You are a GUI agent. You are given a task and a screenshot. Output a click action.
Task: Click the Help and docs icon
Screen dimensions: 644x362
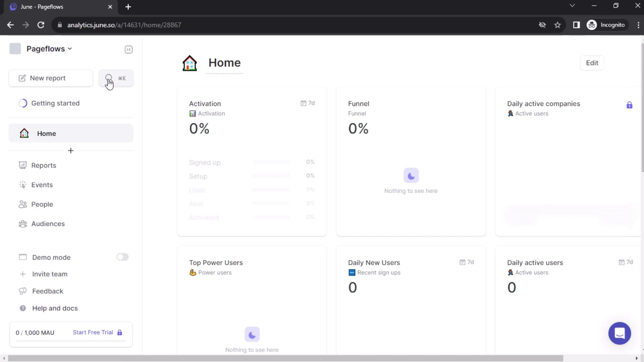point(22,308)
